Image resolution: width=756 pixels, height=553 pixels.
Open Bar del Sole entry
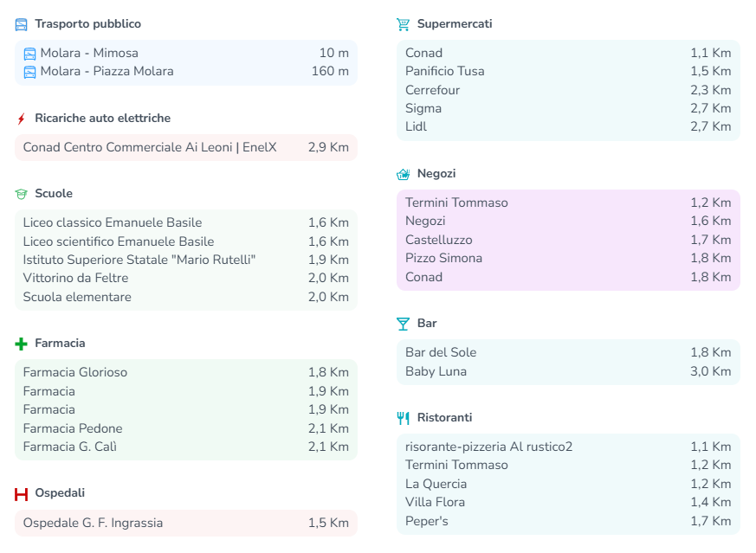(x=441, y=352)
